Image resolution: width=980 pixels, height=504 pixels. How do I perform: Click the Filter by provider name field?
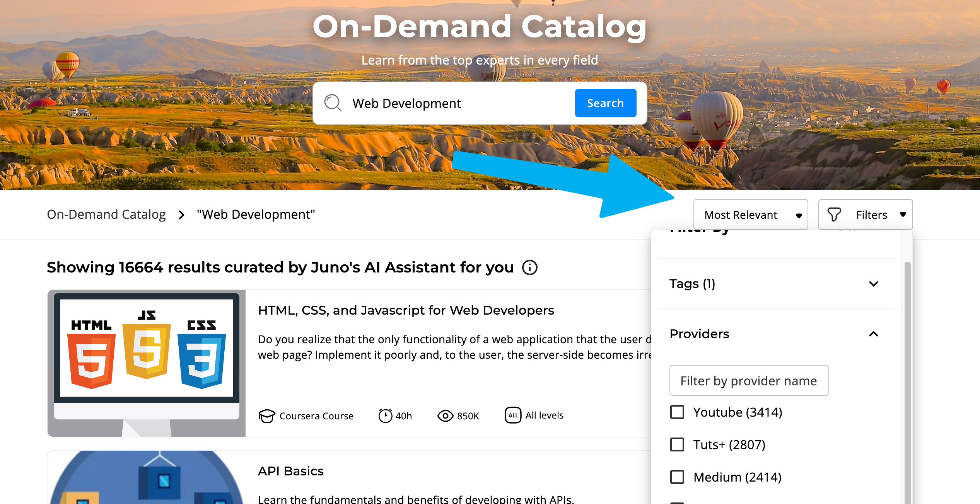pyautogui.click(x=749, y=381)
